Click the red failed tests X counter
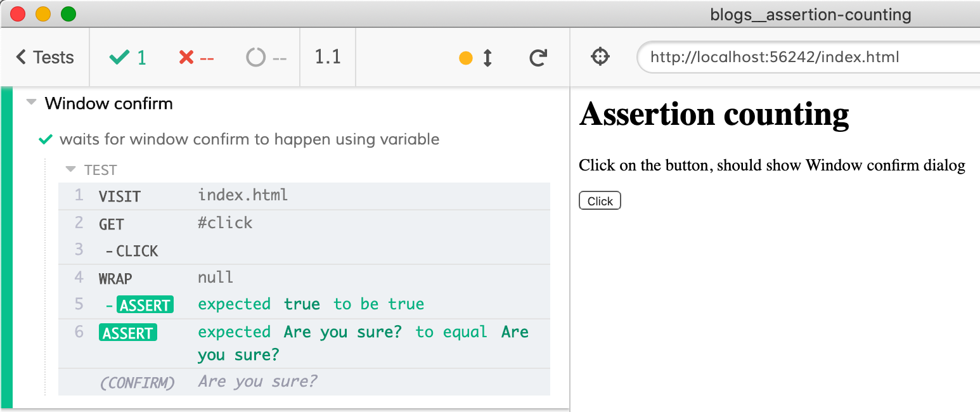Image resolution: width=980 pixels, height=412 pixels. click(197, 58)
